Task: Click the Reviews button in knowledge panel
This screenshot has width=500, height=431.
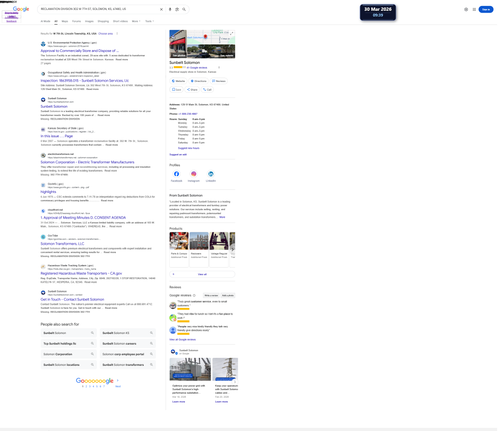Action: pyautogui.click(x=219, y=81)
